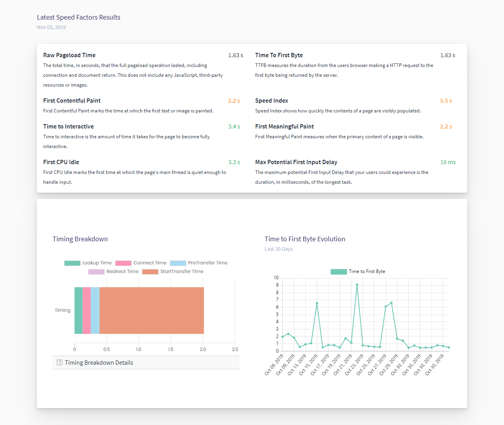The height and width of the screenshot is (425, 504).
Task: Click the Time to Interactive value 3.4 s
Action: pos(234,126)
